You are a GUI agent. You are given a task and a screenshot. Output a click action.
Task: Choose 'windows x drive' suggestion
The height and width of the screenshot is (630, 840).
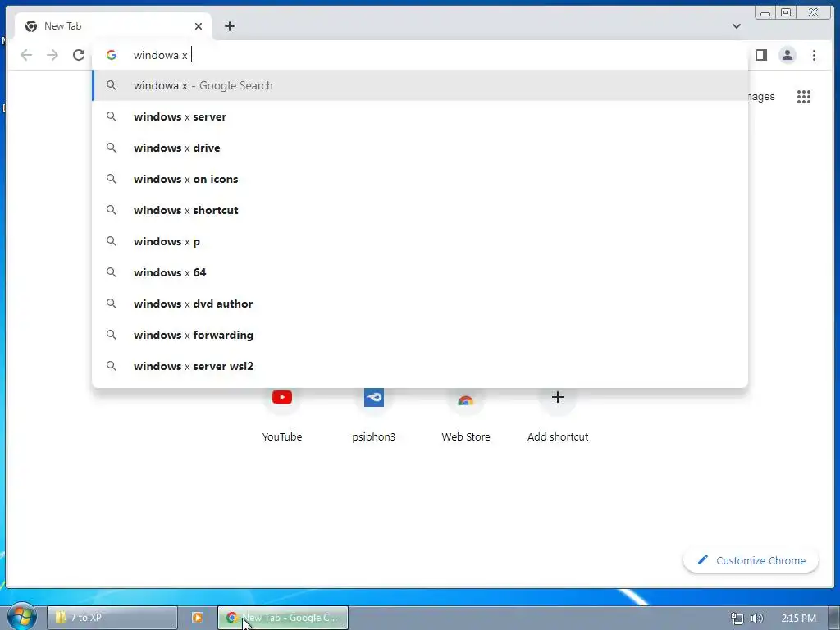tap(420, 148)
